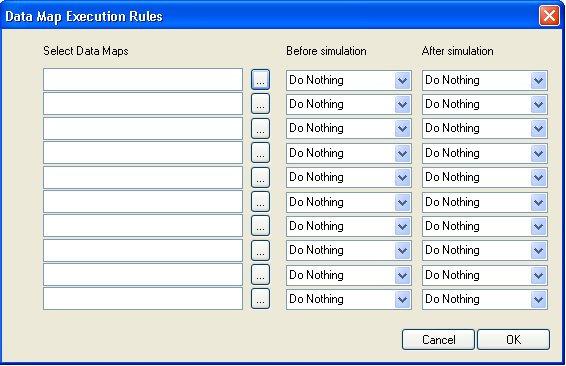Select the sixth data map input box

[x=143, y=201]
